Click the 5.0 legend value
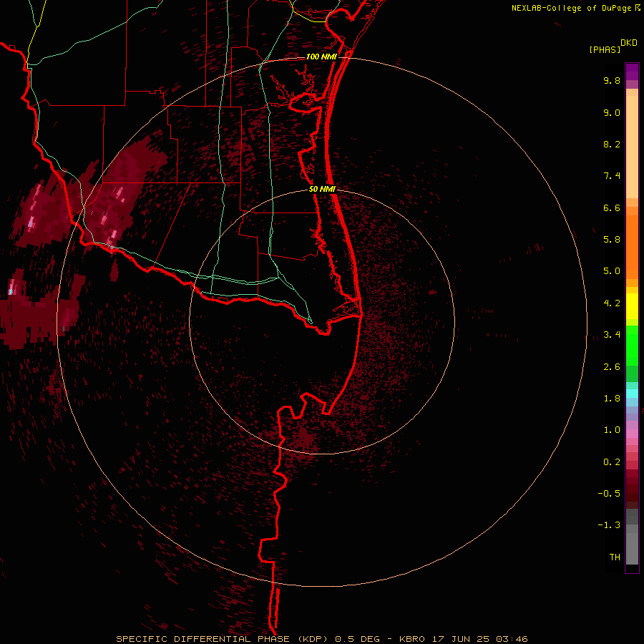The height and width of the screenshot is (644, 644). point(612,271)
